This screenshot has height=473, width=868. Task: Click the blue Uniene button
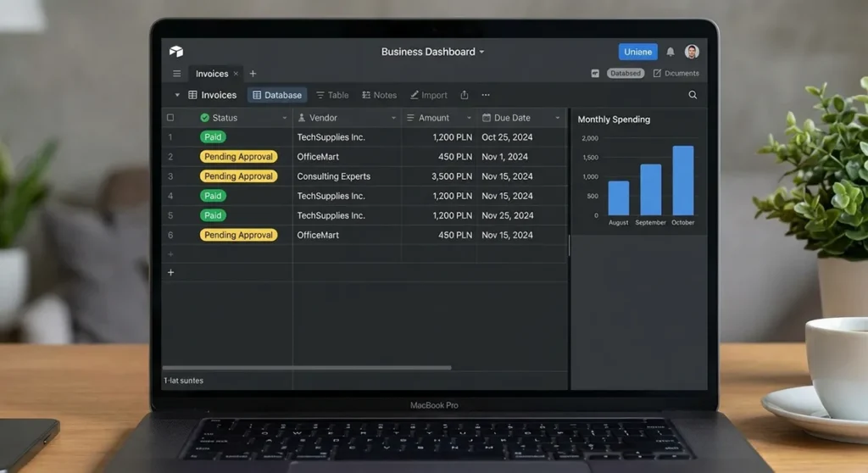[637, 52]
